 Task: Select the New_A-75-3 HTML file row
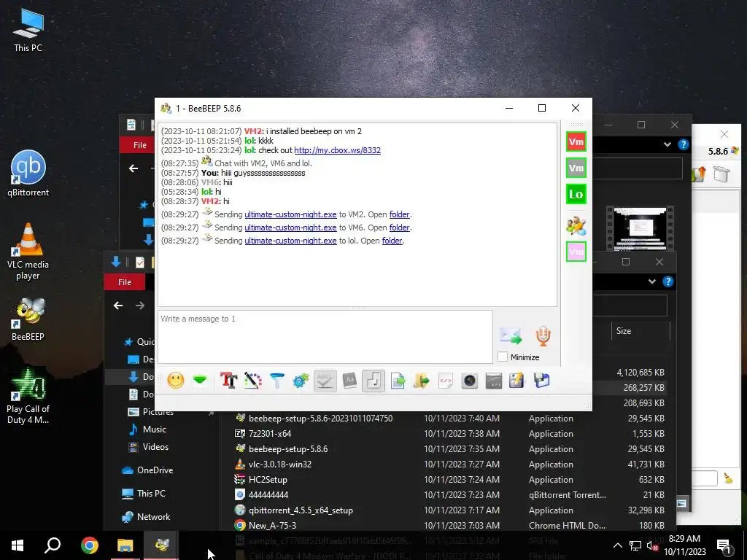click(x=449, y=525)
